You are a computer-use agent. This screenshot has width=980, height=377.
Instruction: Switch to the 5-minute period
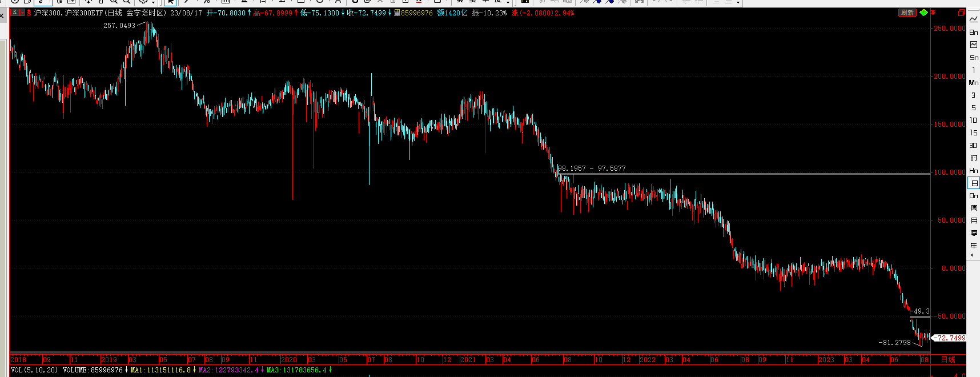[974, 107]
